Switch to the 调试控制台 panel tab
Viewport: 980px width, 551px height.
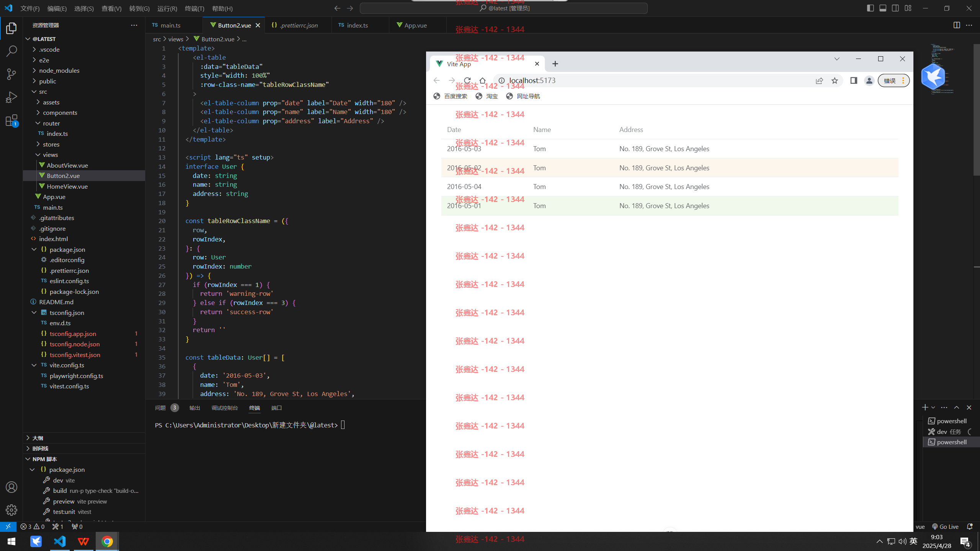(225, 408)
